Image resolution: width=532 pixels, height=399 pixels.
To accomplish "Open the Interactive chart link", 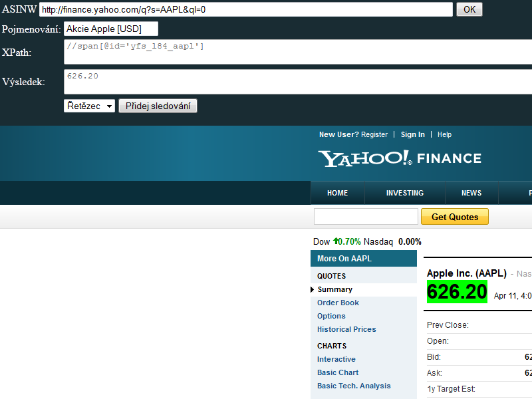I will click(336, 359).
